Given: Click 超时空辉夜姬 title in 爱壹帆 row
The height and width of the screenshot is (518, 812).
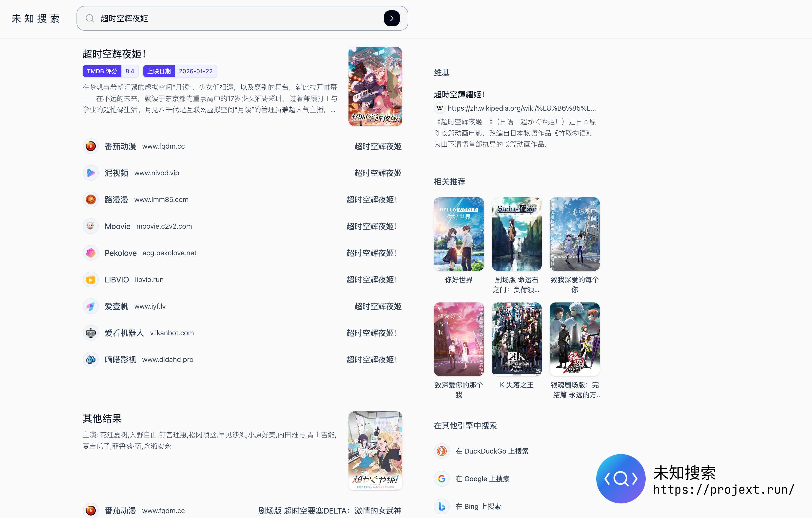Looking at the screenshot, I should click(378, 306).
